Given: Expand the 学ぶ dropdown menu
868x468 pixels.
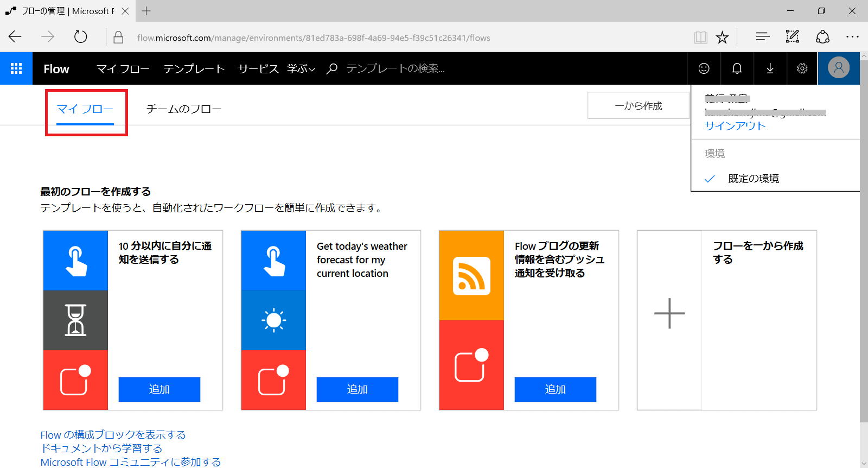Looking at the screenshot, I should tap(301, 69).
